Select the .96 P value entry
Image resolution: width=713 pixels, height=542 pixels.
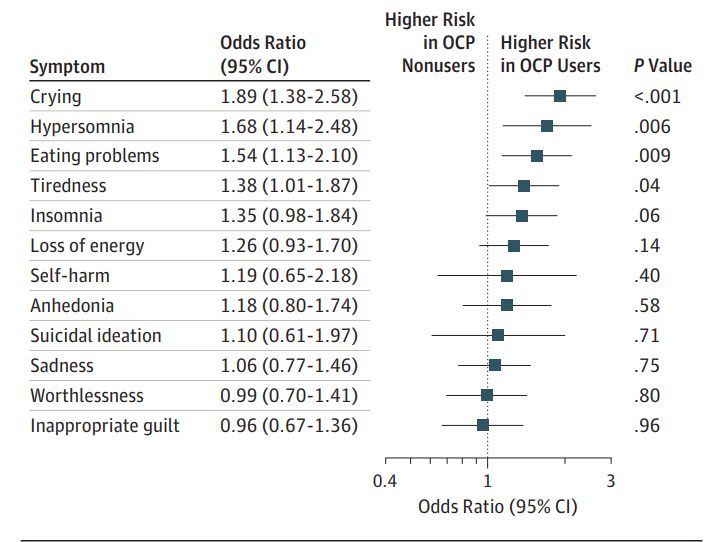pyautogui.click(x=646, y=425)
